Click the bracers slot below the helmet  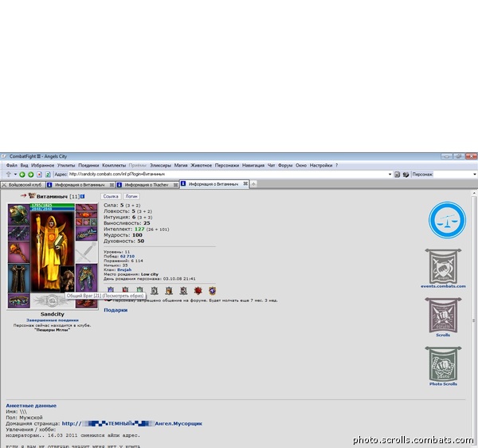(x=18, y=233)
